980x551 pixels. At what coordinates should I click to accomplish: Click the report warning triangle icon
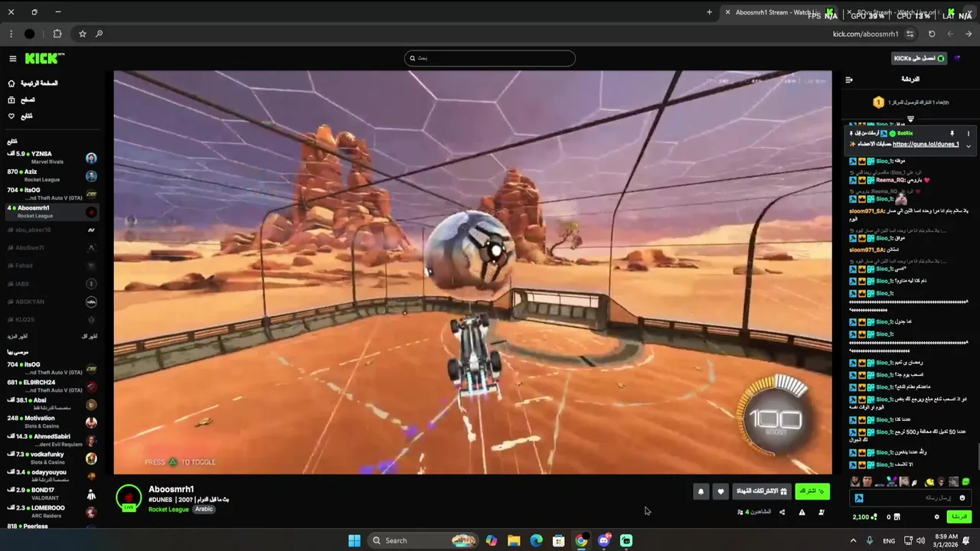click(x=802, y=512)
